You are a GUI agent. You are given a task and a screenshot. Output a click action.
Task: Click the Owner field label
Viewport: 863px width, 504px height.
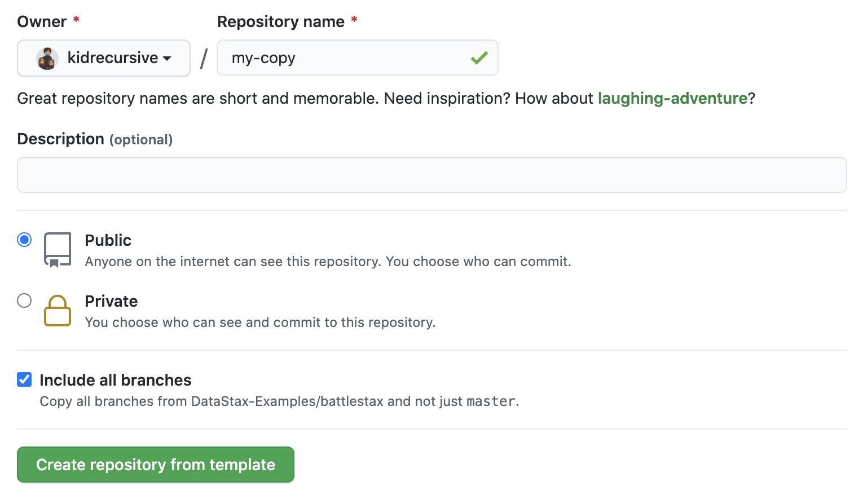point(42,21)
